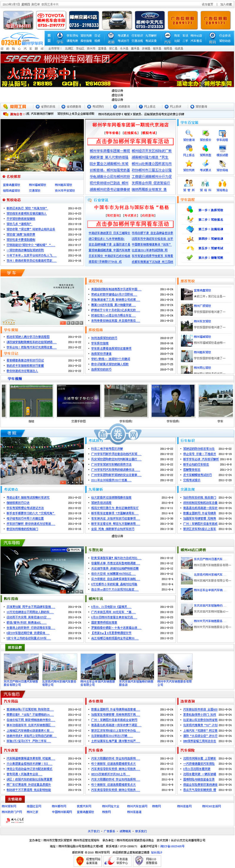
Task: Click 模拟试题 monitor icon
Action: (222, 148)
